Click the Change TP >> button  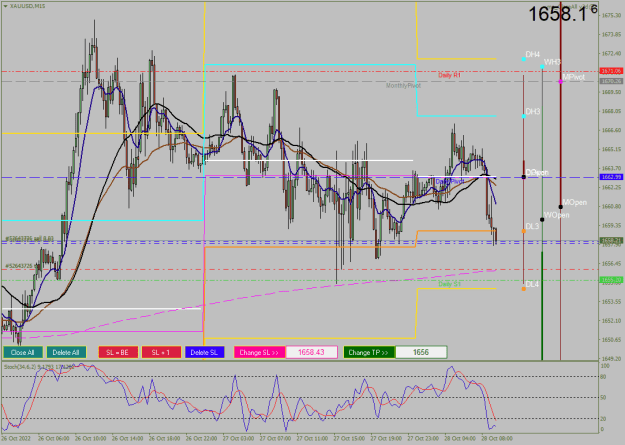tap(369, 352)
